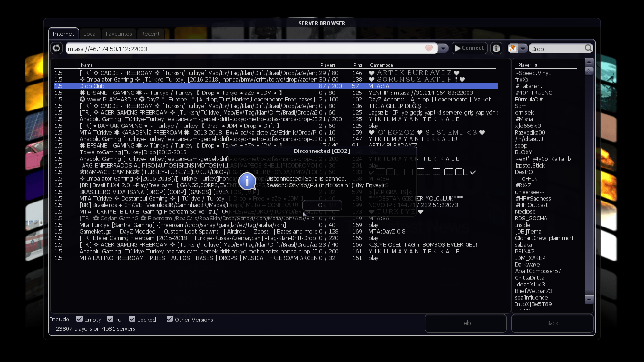Click the player list scrollbar thumb

coord(589,71)
